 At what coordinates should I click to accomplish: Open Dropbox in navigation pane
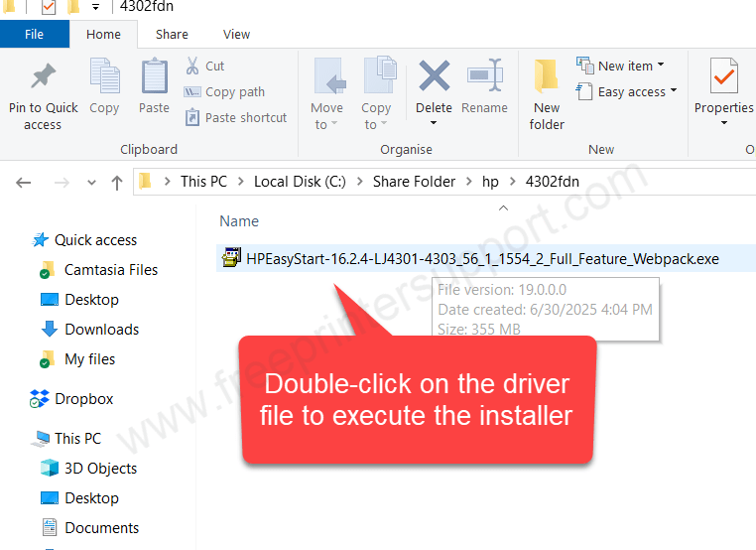click(x=84, y=399)
